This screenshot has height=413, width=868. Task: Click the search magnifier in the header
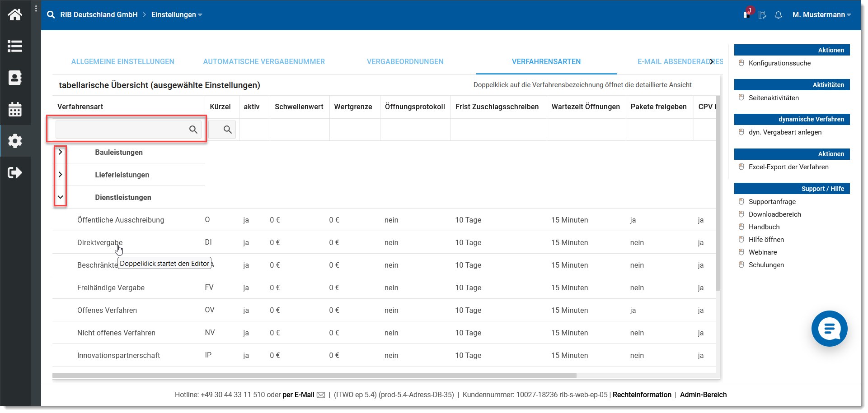coord(51,15)
